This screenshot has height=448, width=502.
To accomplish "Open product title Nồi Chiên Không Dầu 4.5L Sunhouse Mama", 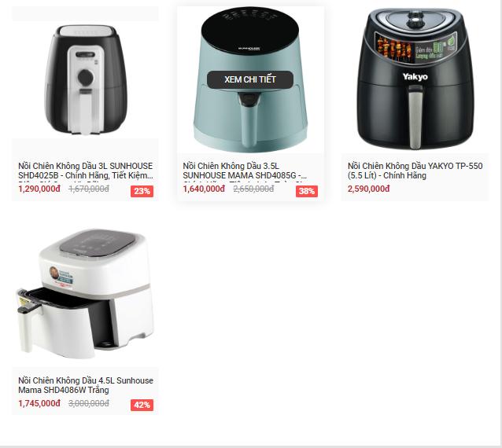I will (86, 385).
